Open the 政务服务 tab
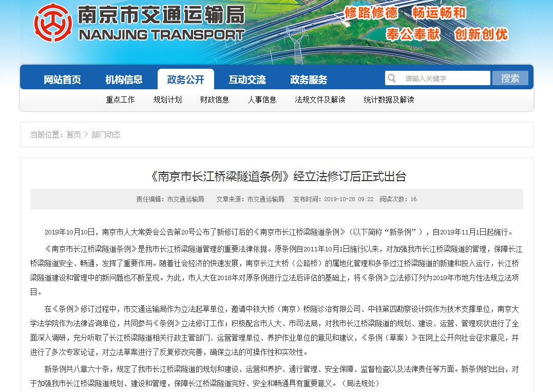 (309, 80)
